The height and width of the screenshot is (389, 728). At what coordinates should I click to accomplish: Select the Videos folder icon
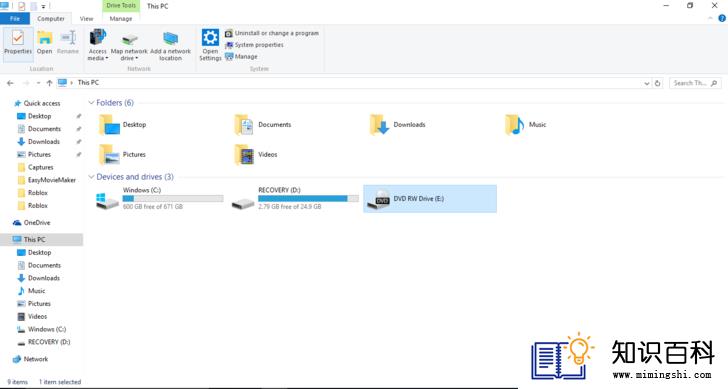pos(244,155)
